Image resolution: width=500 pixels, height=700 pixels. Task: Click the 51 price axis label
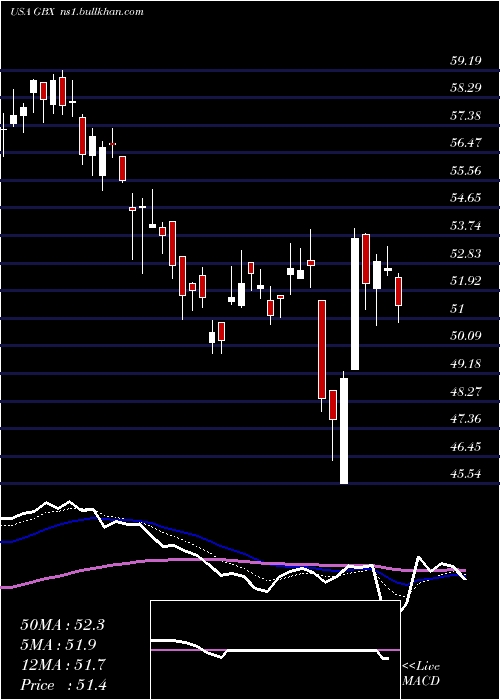click(x=457, y=308)
